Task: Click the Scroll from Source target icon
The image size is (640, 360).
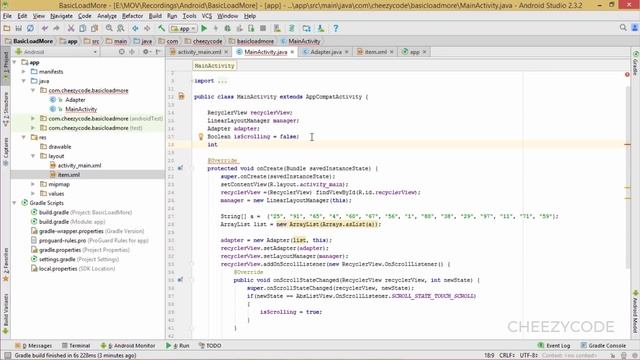Action: [122, 52]
